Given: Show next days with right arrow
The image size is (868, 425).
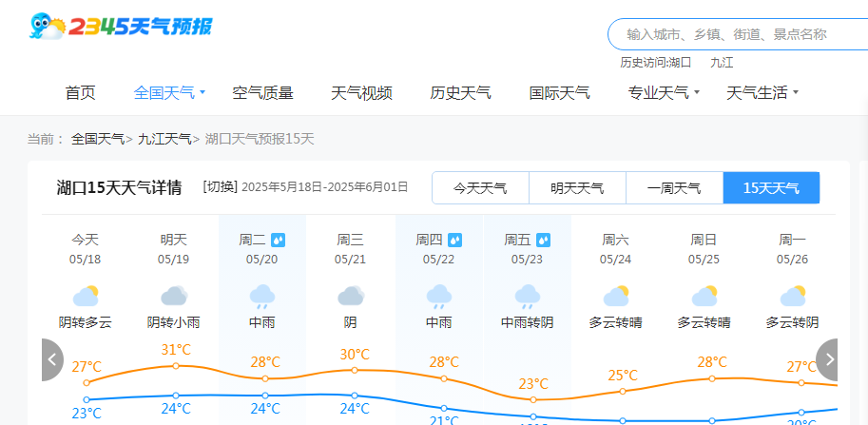Looking at the screenshot, I should pyautogui.click(x=826, y=359).
